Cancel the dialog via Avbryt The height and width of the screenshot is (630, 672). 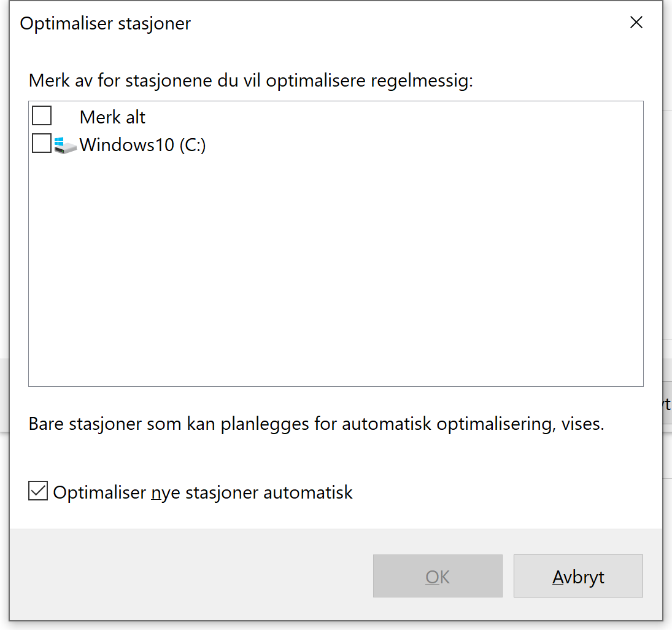point(577,576)
